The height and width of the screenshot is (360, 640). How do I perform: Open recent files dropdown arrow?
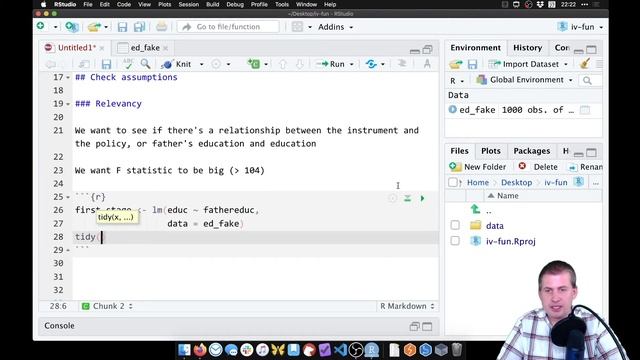[106, 27]
